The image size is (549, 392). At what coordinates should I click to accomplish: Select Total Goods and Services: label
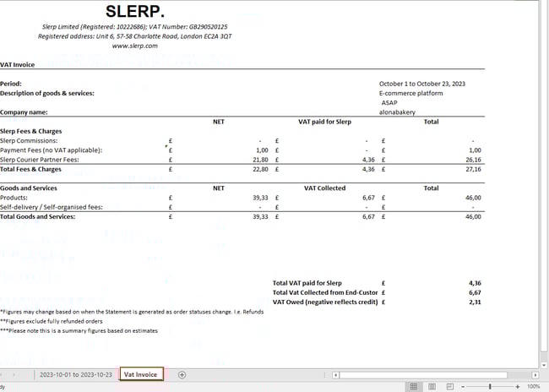pyautogui.click(x=37, y=216)
